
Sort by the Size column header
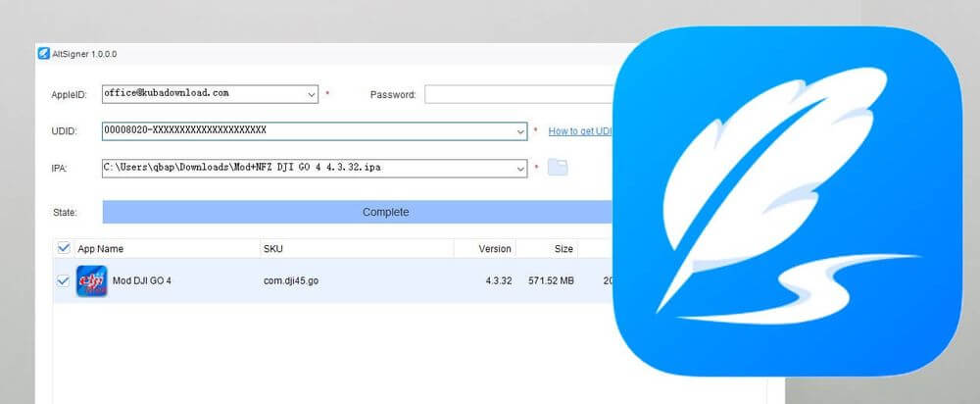click(547, 249)
